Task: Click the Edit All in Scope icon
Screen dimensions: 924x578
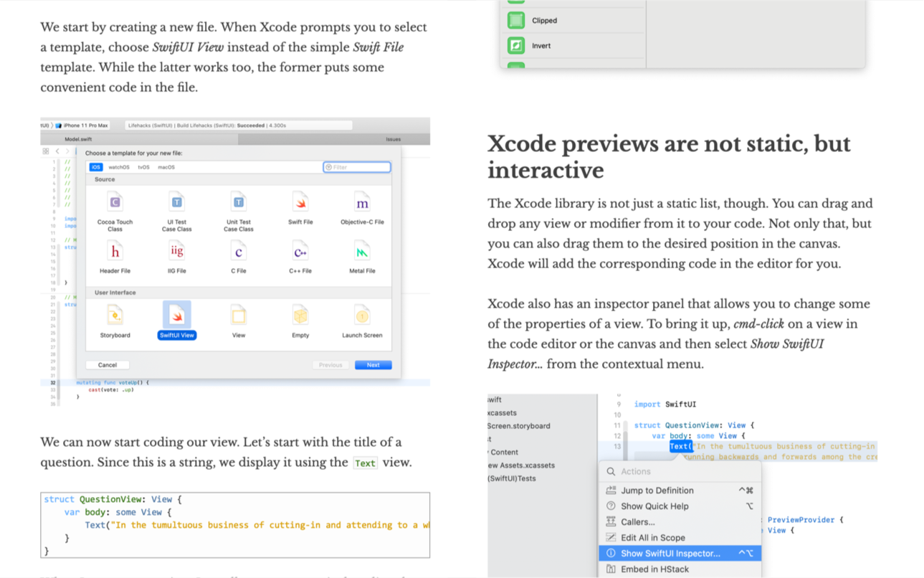Action: coord(611,538)
